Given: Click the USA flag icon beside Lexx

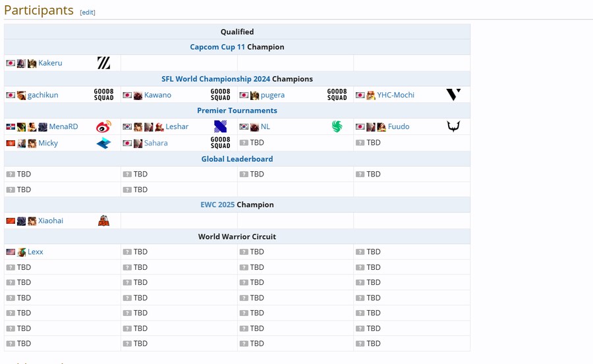Looking at the screenshot, I should pyautogui.click(x=11, y=252).
